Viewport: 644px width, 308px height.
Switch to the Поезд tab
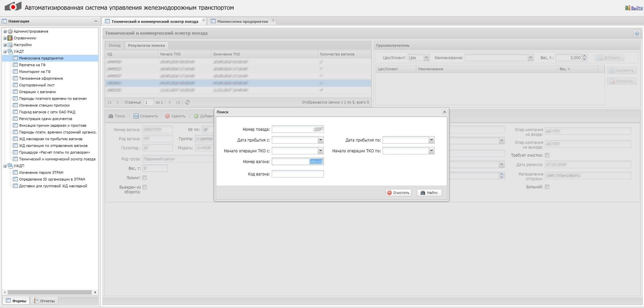114,45
